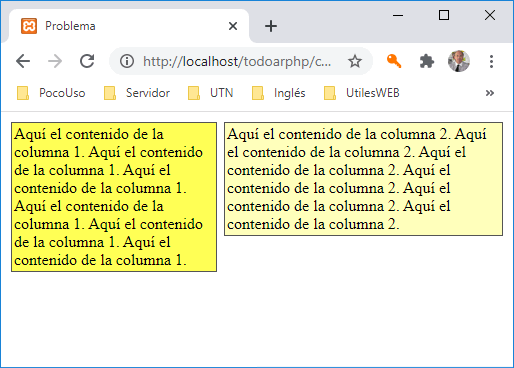This screenshot has height=368, width=514.
Task: Open the UtilesWEB bookmarks folder
Action: click(362, 93)
